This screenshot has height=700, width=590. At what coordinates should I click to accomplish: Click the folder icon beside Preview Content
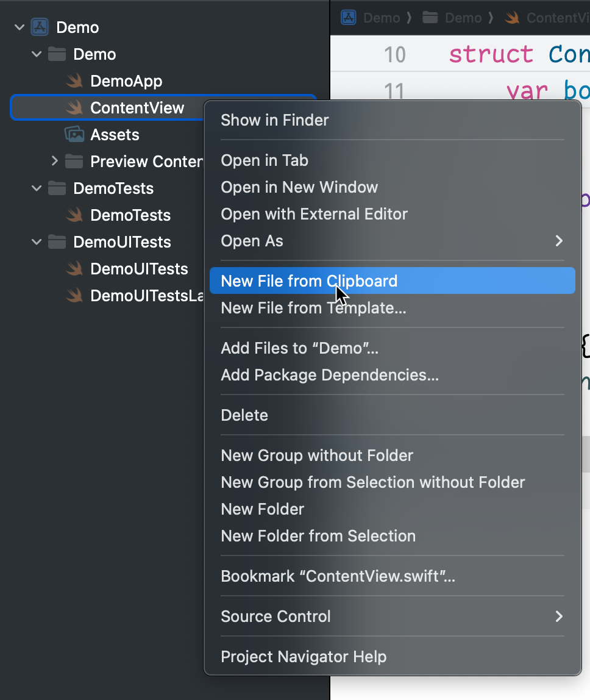click(73, 161)
